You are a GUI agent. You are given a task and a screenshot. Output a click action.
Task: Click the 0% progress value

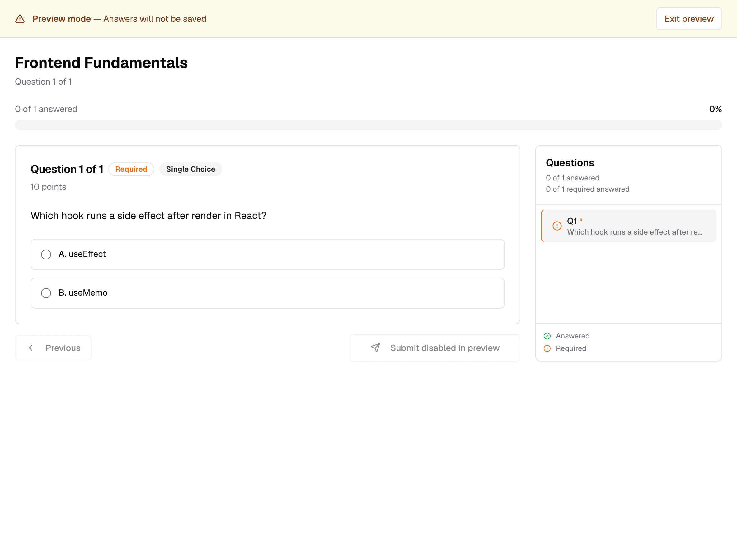[x=715, y=109]
